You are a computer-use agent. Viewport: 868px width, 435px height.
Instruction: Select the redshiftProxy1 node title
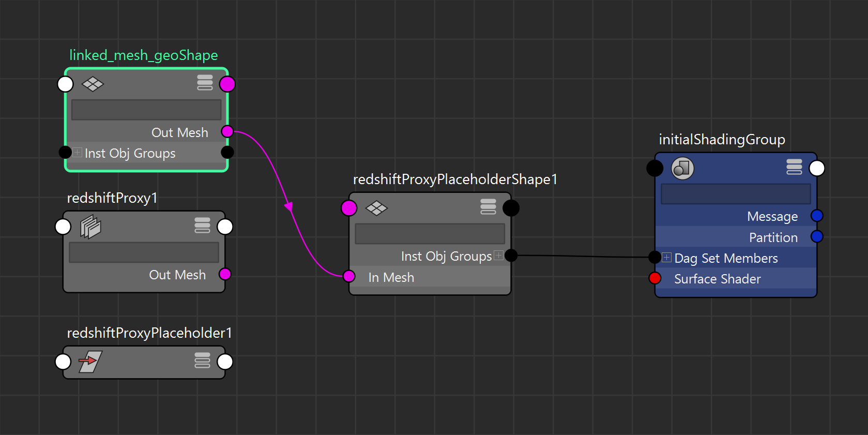[112, 198]
